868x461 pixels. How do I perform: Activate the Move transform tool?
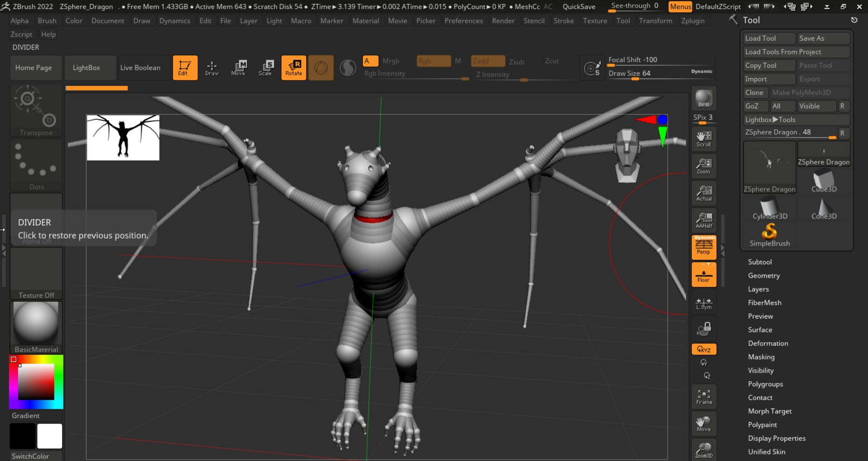pyautogui.click(x=238, y=68)
